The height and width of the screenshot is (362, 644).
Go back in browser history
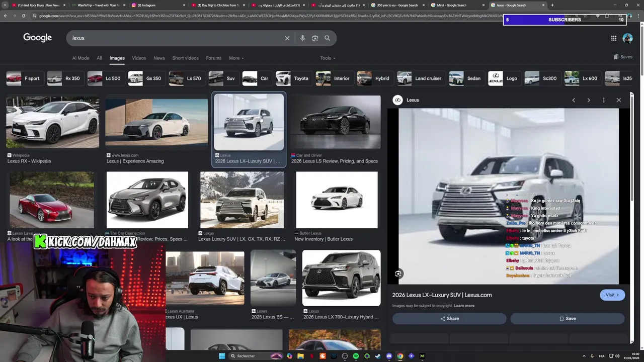point(6,16)
